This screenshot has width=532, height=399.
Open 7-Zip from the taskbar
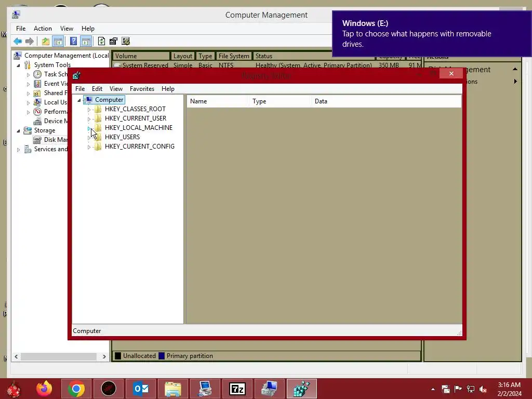237,389
